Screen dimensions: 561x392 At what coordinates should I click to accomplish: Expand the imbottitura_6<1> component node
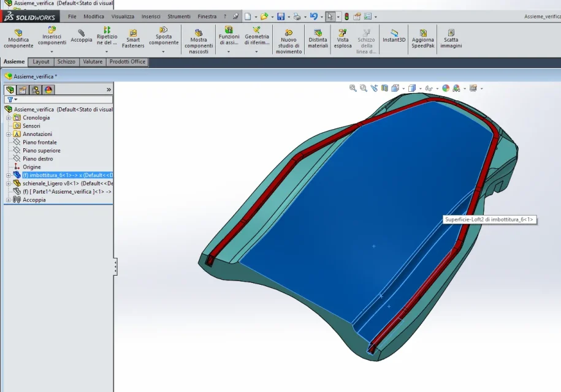click(8, 175)
